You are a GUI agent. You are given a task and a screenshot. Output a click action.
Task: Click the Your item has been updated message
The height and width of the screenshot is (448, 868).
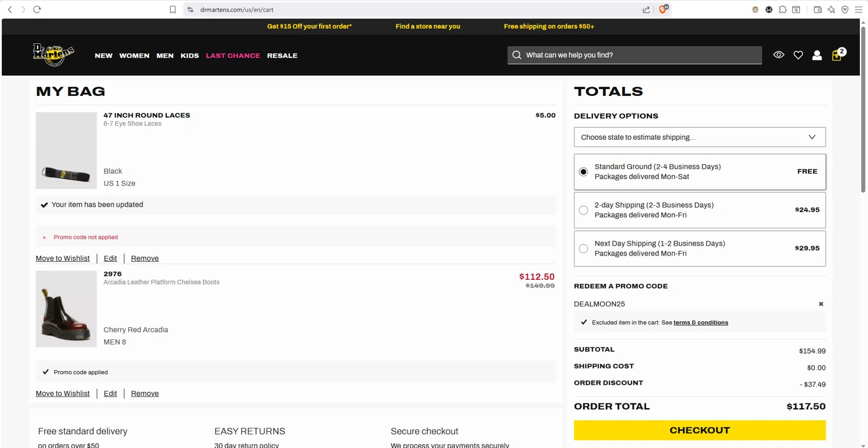[97, 205]
